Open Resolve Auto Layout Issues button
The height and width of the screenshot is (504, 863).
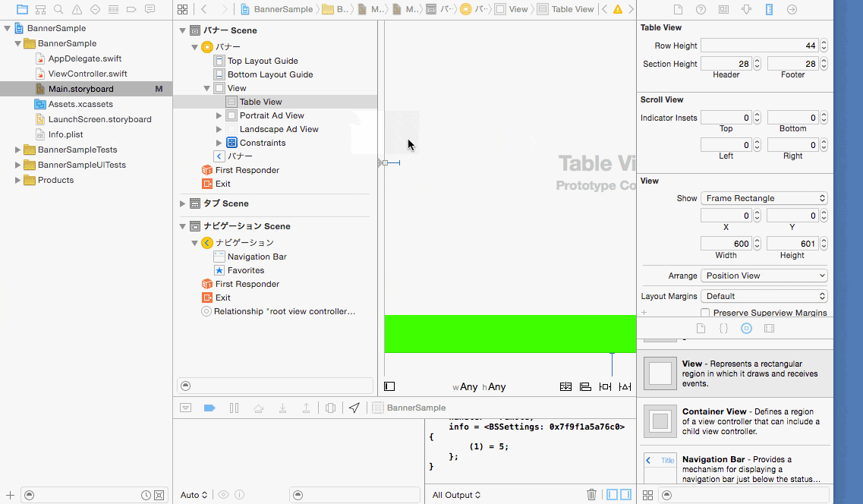click(625, 387)
